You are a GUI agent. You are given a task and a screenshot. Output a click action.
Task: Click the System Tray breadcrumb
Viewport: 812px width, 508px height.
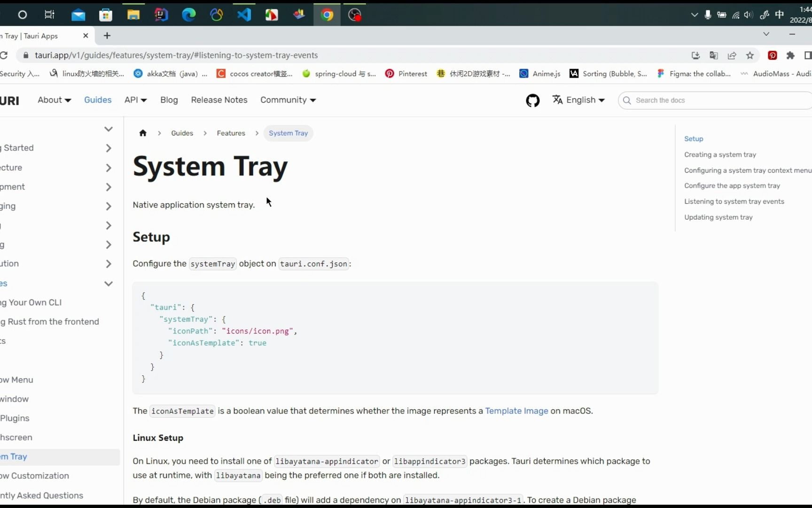pyautogui.click(x=289, y=133)
